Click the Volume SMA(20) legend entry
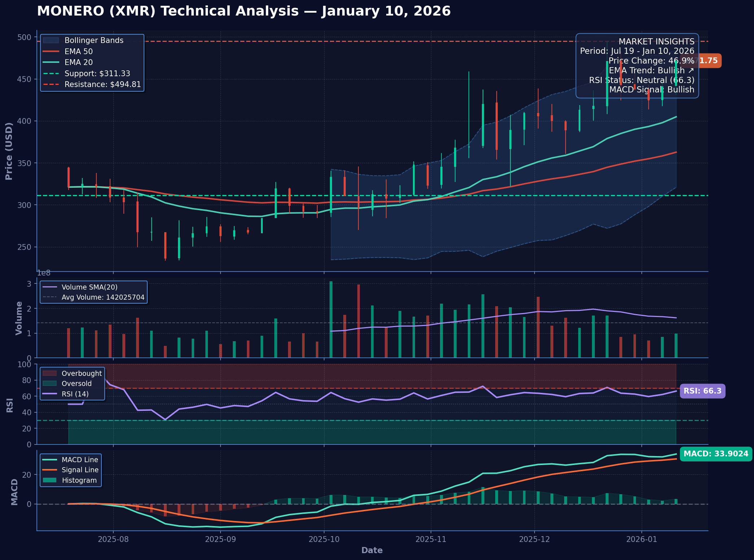 click(x=89, y=287)
